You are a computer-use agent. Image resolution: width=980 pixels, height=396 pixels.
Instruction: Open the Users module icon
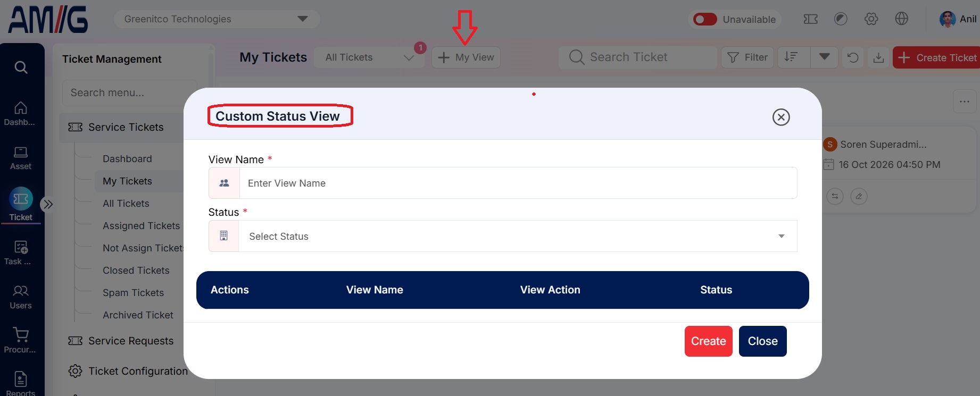click(x=20, y=297)
